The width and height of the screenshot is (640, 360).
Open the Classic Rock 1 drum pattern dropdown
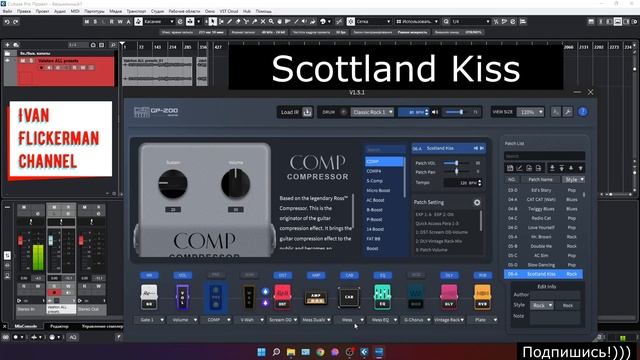(x=372, y=112)
